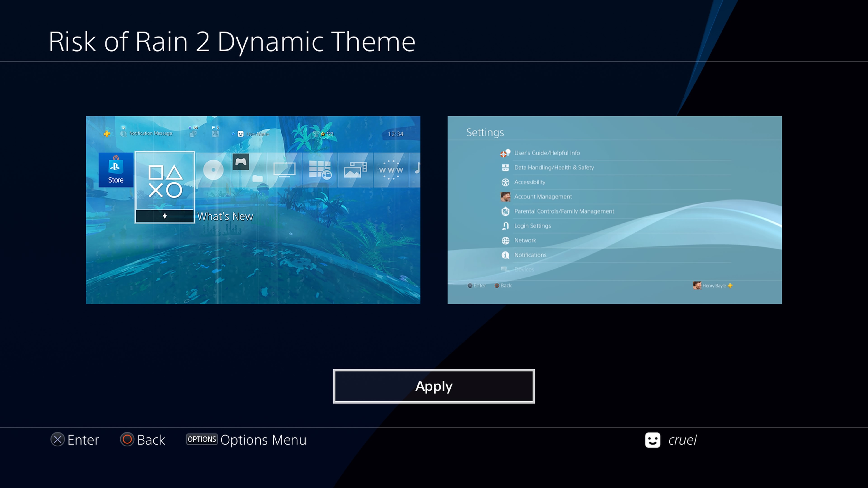Image resolution: width=868 pixels, height=488 pixels.
Task: Click the Account Management avatar icon
Action: point(505,197)
